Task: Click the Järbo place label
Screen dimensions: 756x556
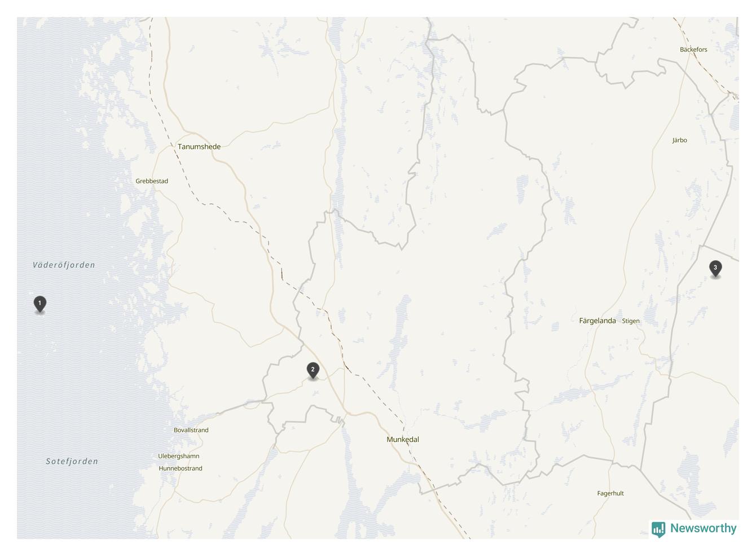Action: 680,141
